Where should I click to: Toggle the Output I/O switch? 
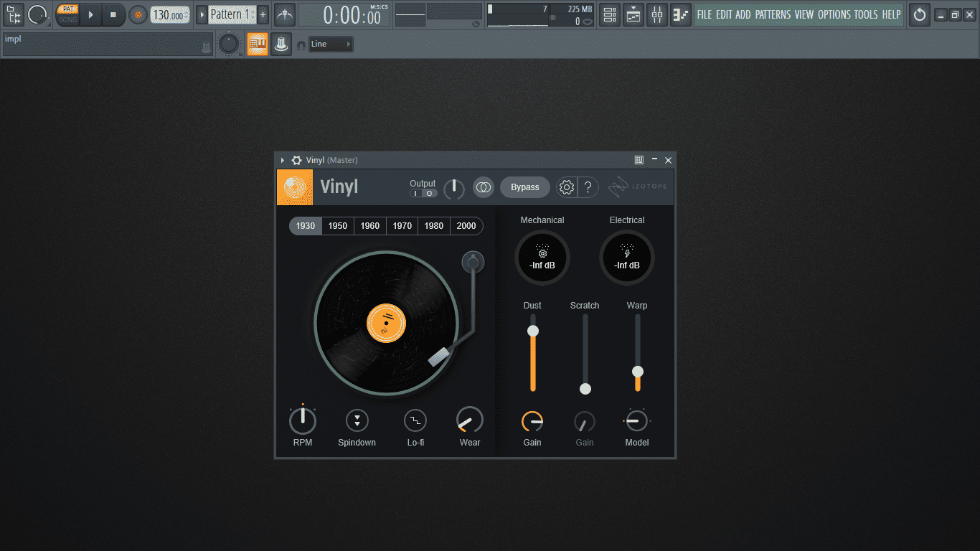[x=423, y=193]
